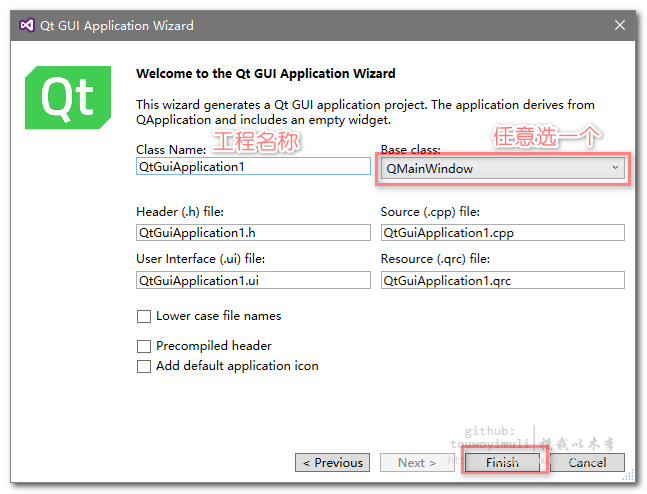647x494 pixels.
Task: Click the Add default application icon label
Action: pyautogui.click(x=237, y=366)
